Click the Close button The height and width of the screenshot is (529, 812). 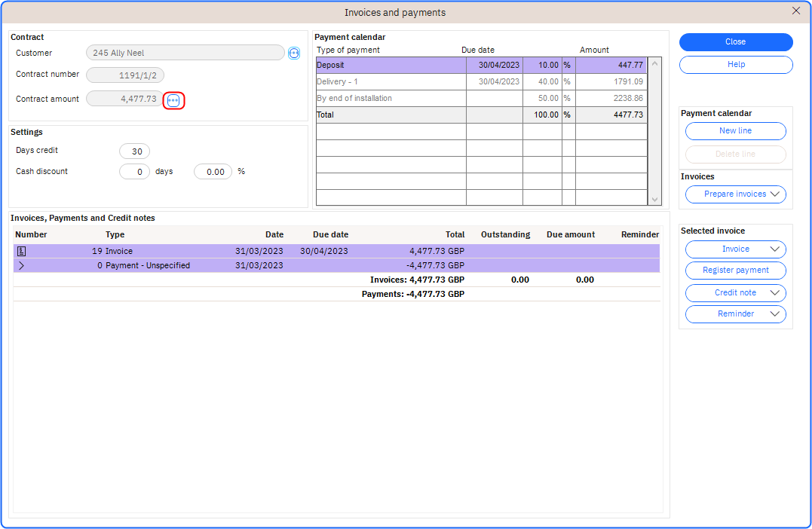pyautogui.click(x=735, y=41)
